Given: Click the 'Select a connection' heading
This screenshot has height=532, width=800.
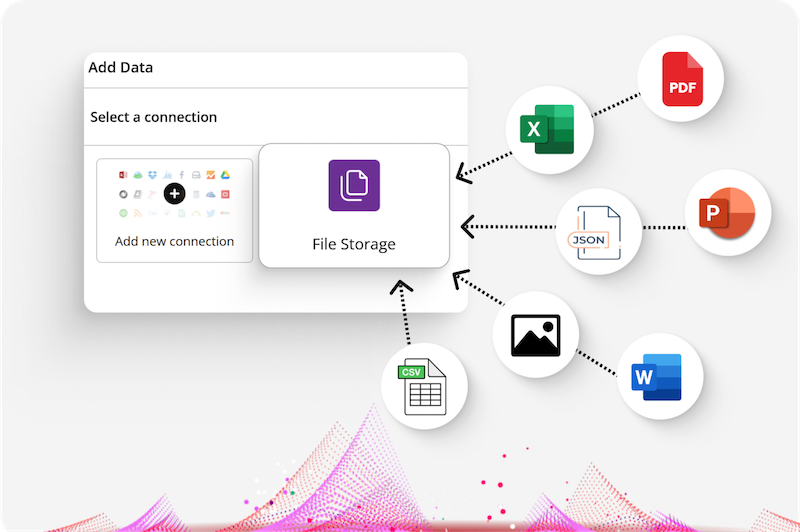Looking at the screenshot, I should [x=154, y=117].
